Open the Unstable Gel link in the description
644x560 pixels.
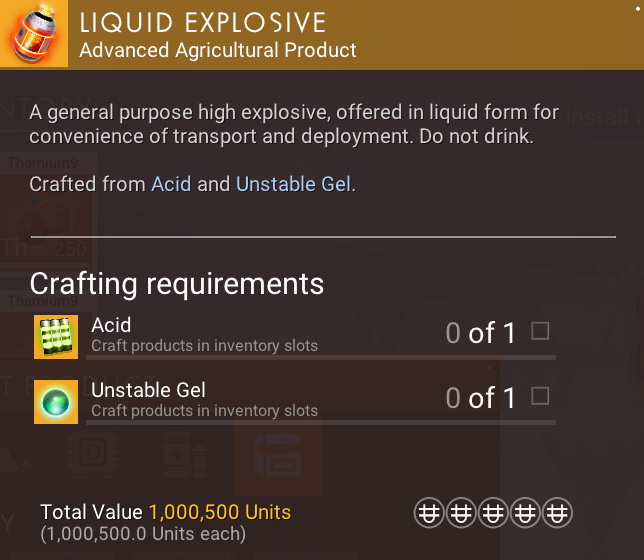click(293, 184)
